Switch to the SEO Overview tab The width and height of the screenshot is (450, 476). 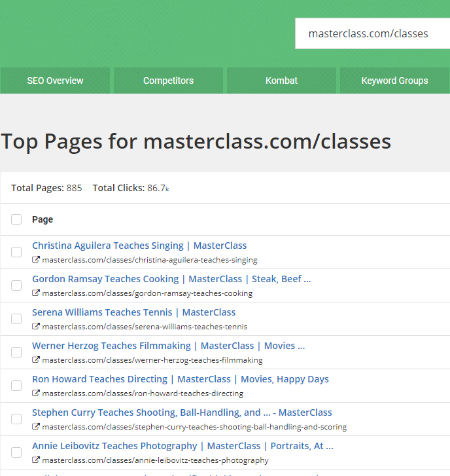(55, 81)
